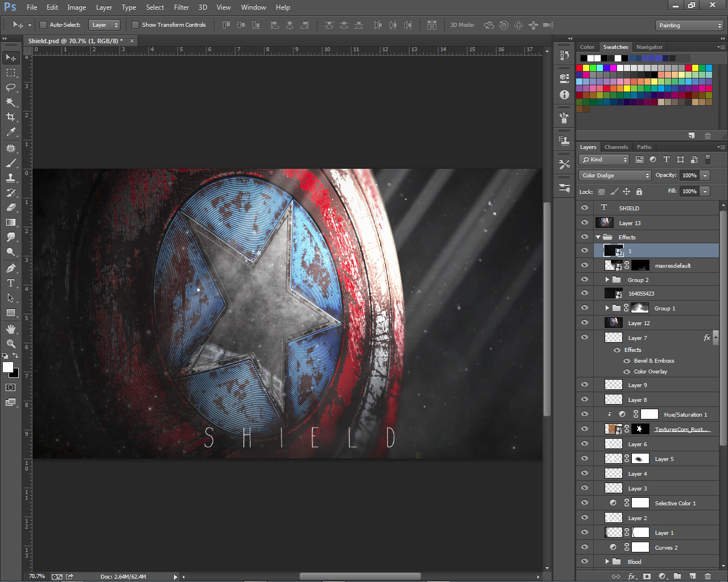728x582 pixels.
Task: Hide the maxresdefault layer
Action: [585, 265]
